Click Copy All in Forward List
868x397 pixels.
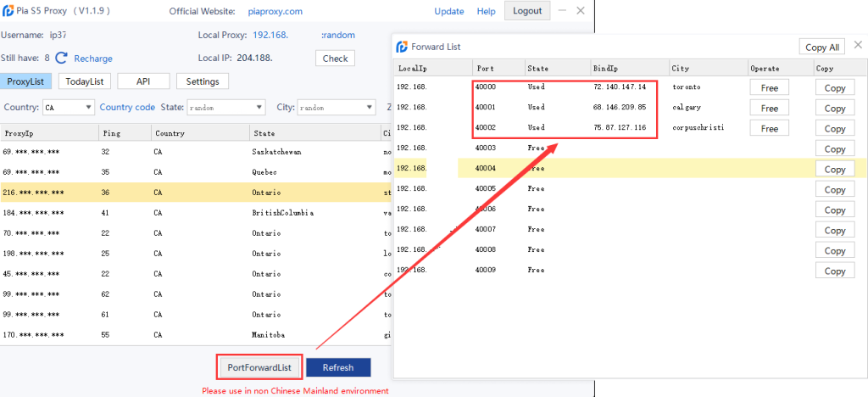pos(822,47)
